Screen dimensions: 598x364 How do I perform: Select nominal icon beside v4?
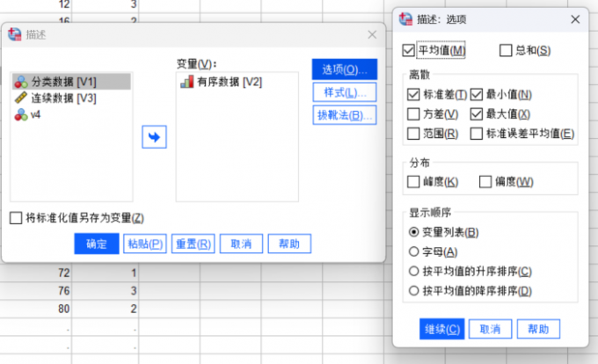[x=21, y=114]
